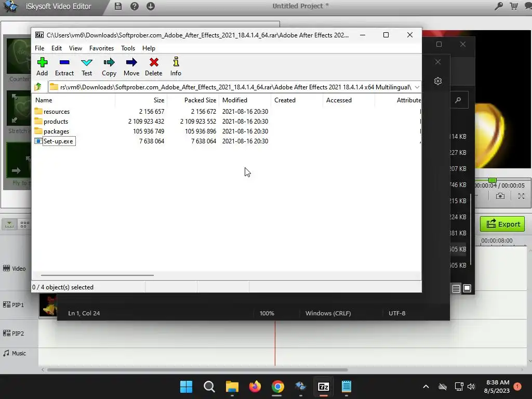The width and height of the screenshot is (532, 399).
Task: Open the View menu in 7-Zip
Action: 75,48
